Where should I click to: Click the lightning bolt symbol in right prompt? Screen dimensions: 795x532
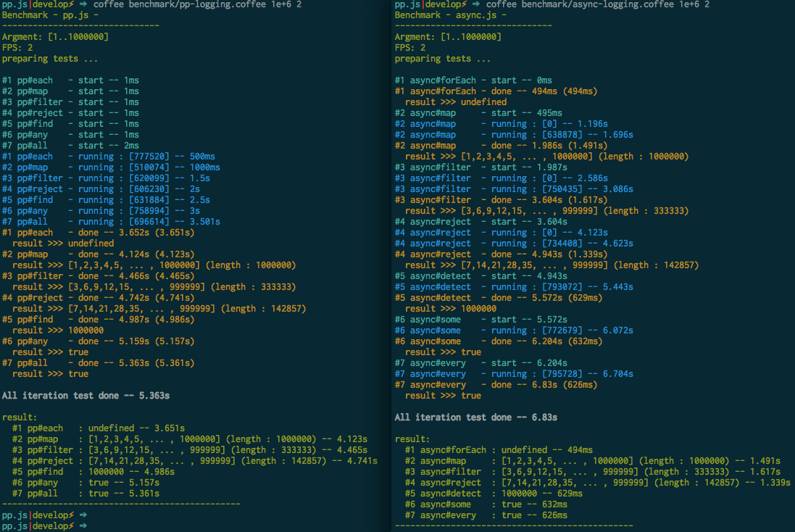click(464, 5)
